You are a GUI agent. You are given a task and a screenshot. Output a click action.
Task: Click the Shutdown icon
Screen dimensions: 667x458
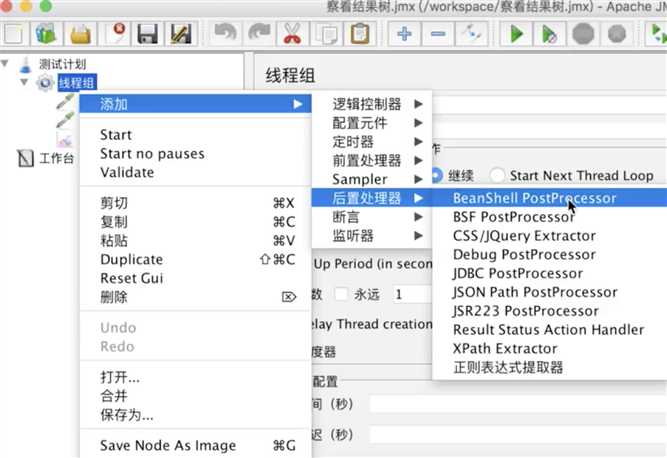(x=617, y=34)
